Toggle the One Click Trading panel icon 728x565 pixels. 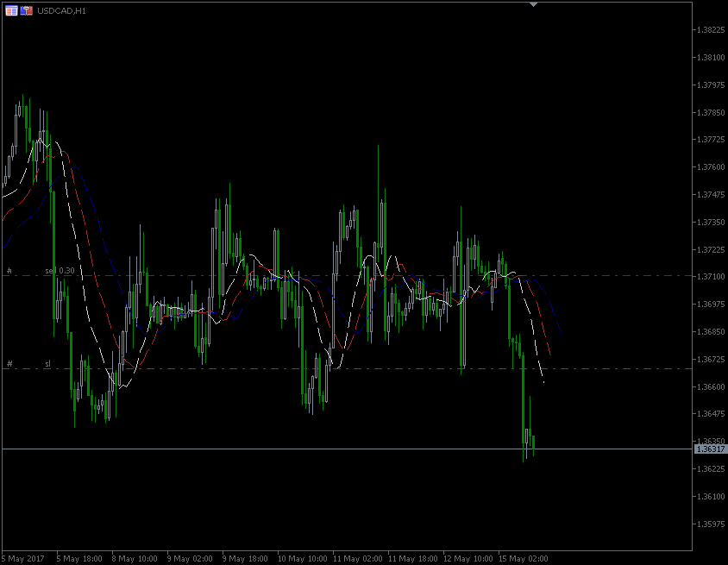pos(27,10)
